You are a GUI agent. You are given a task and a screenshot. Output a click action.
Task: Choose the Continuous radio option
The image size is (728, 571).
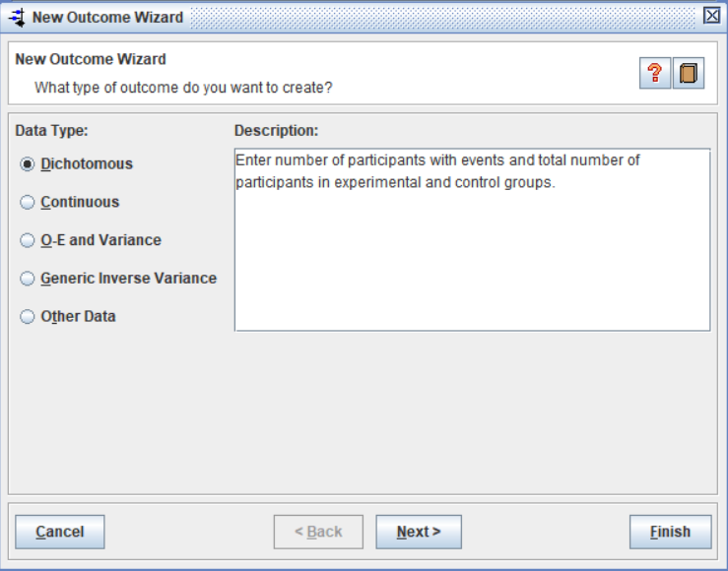28,203
